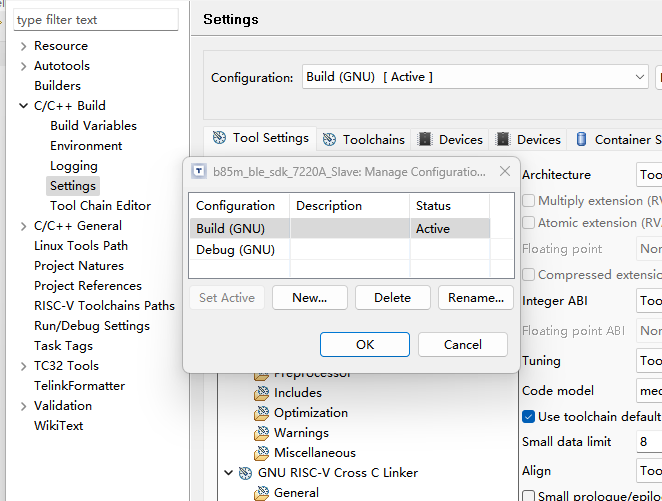This screenshot has height=501, width=662.
Task: Toggle Small prologue/epilogue checkbox
Action: click(528, 496)
